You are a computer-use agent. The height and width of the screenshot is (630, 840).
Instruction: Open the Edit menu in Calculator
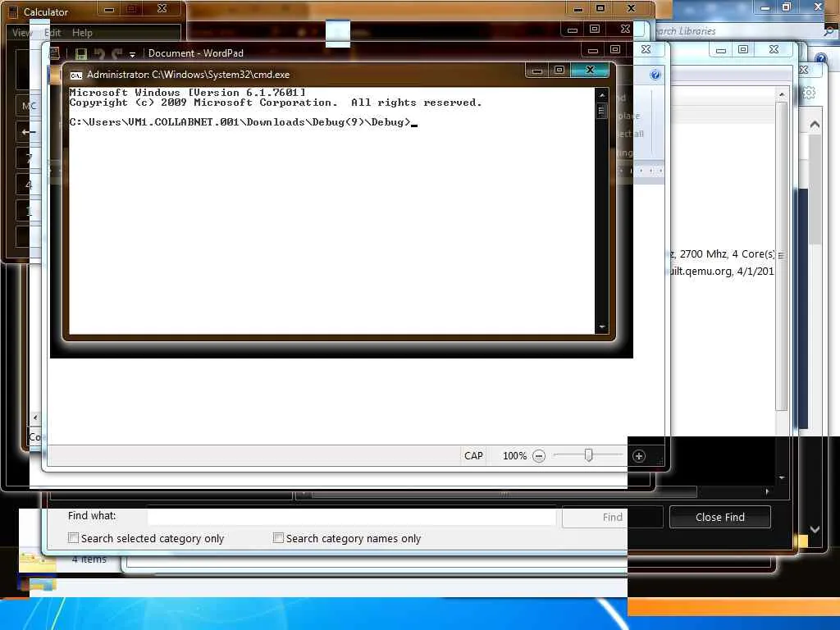click(52, 33)
